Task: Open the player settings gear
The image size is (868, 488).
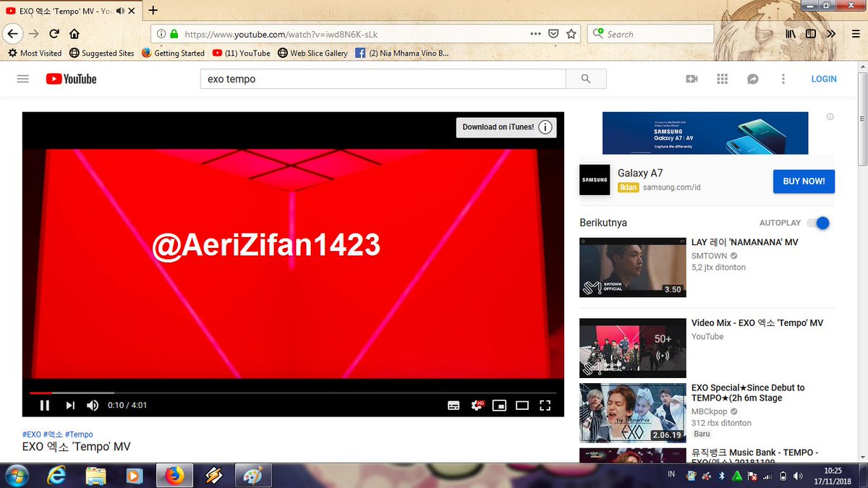Action: (x=477, y=406)
